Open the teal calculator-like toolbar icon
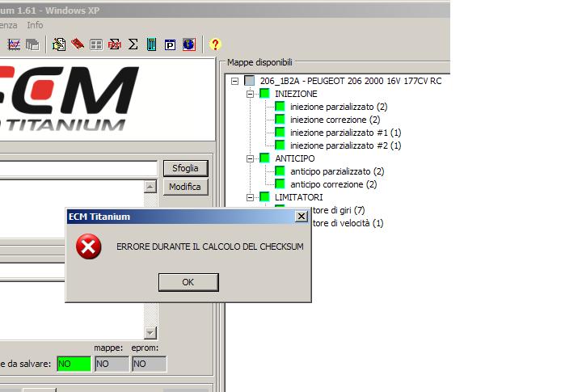 (151, 44)
